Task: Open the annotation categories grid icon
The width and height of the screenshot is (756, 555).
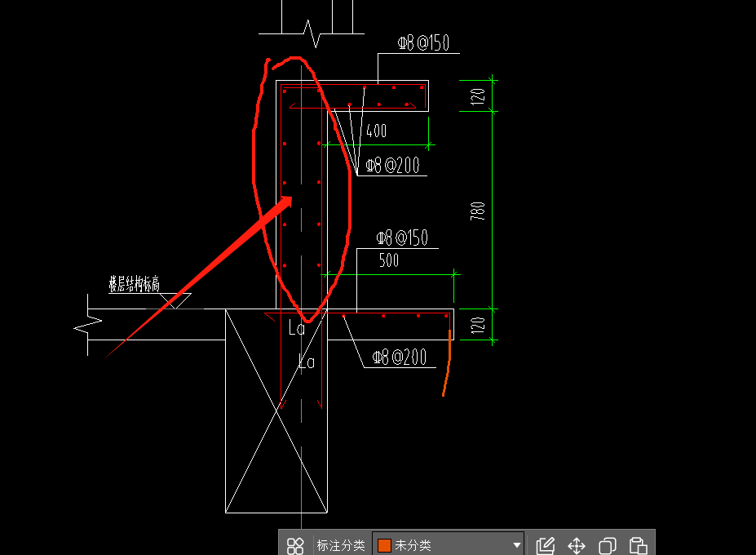Action: [295, 546]
